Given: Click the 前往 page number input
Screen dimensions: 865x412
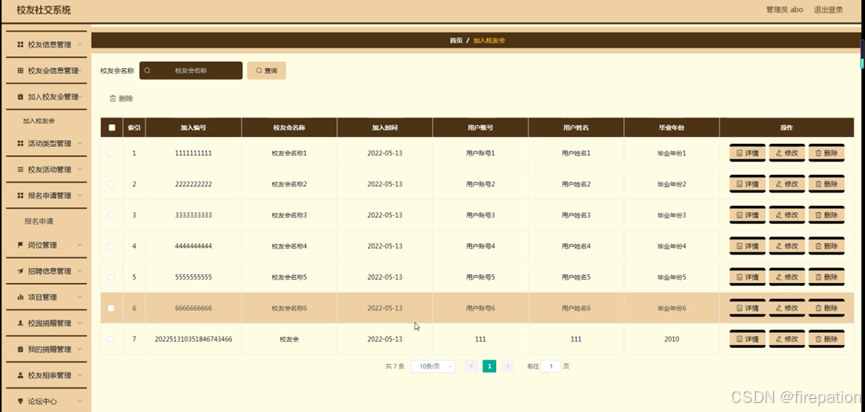Looking at the screenshot, I should pos(551,366).
